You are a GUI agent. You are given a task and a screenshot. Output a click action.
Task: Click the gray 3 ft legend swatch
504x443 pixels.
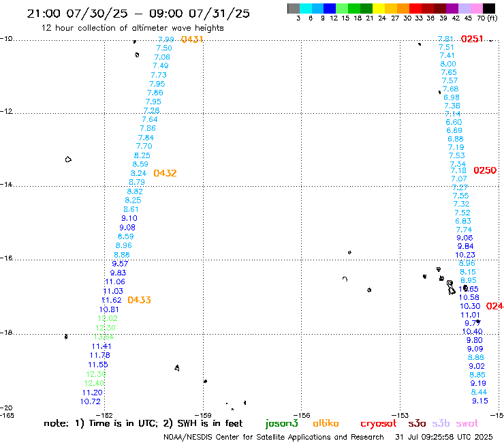[294, 8]
